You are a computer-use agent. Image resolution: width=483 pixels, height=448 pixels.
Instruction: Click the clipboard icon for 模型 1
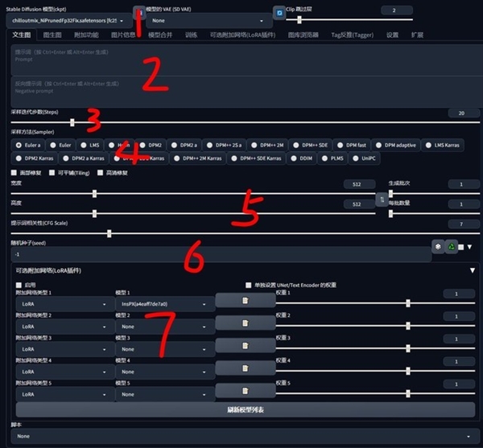tap(245, 301)
